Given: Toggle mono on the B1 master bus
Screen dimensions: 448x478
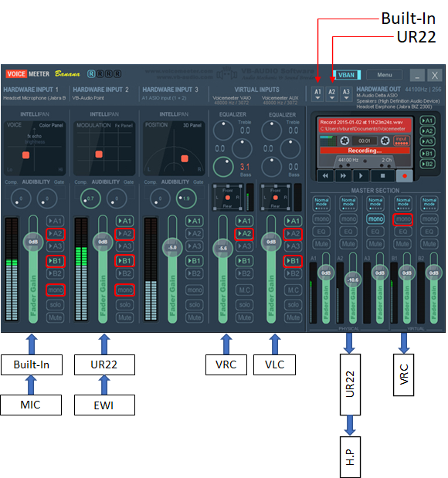Looking at the screenshot, I should click(x=403, y=219).
